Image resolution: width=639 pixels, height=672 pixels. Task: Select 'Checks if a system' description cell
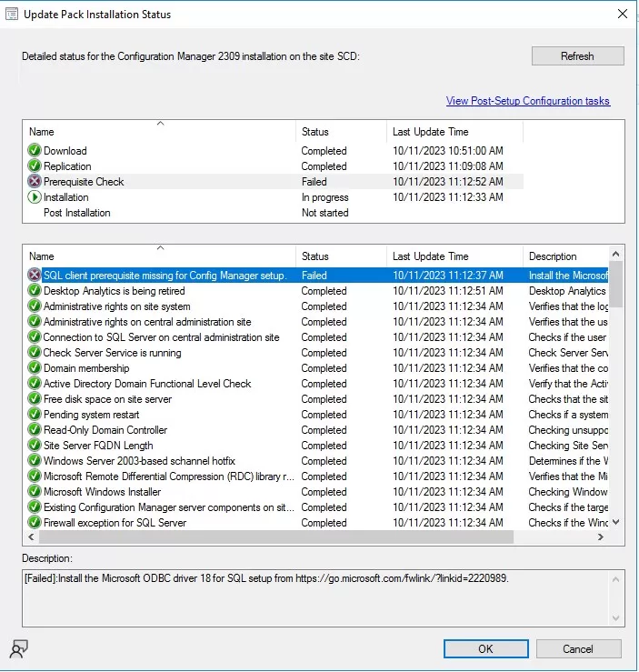tap(568, 415)
